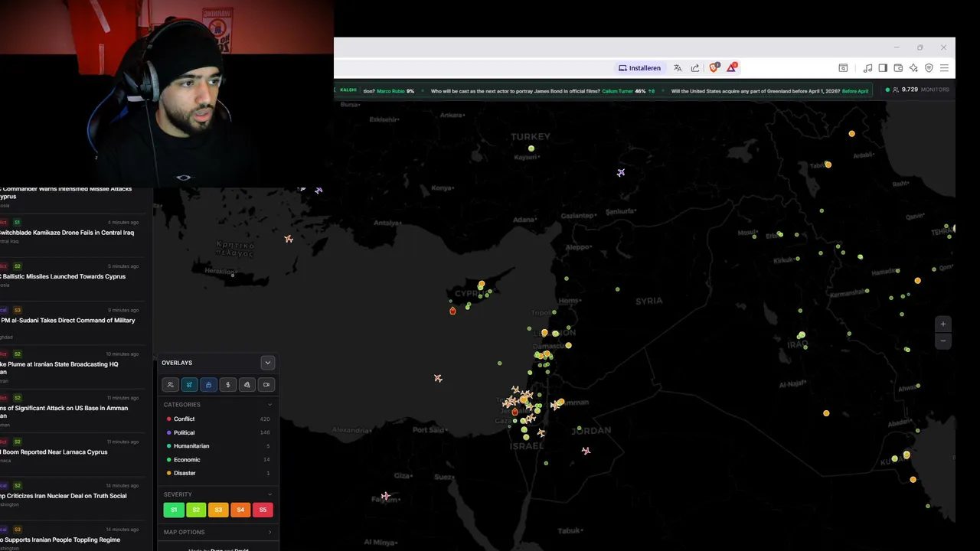This screenshot has height=551, width=980.
Task: Select S4 severity button
Action: click(x=240, y=510)
